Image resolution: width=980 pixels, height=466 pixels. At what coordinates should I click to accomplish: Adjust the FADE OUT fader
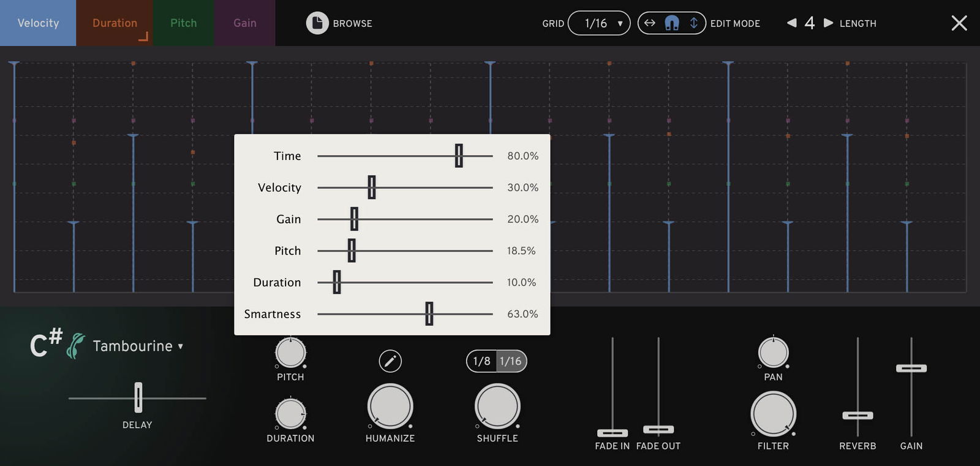[x=658, y=429]
